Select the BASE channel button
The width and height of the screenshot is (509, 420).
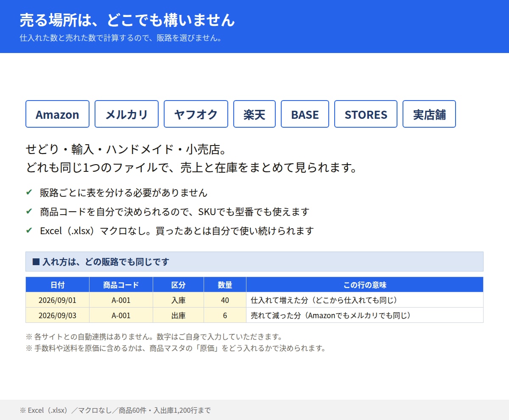[305, 114]
